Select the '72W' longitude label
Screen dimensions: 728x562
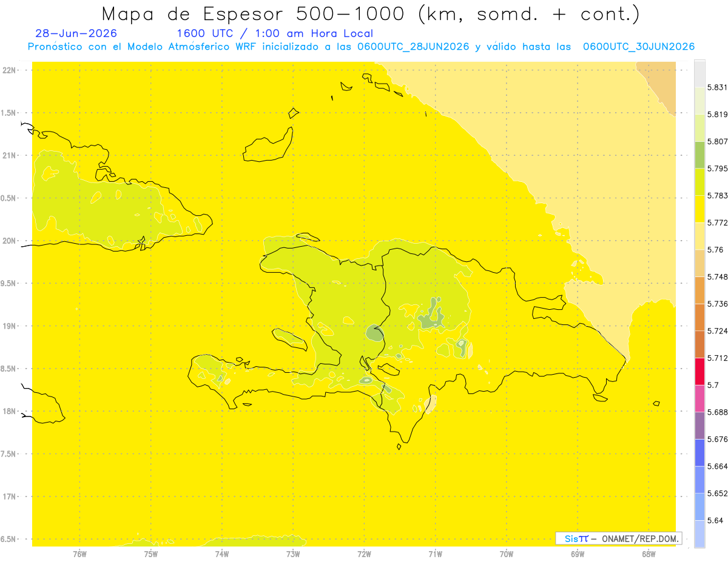pos(364,554)
